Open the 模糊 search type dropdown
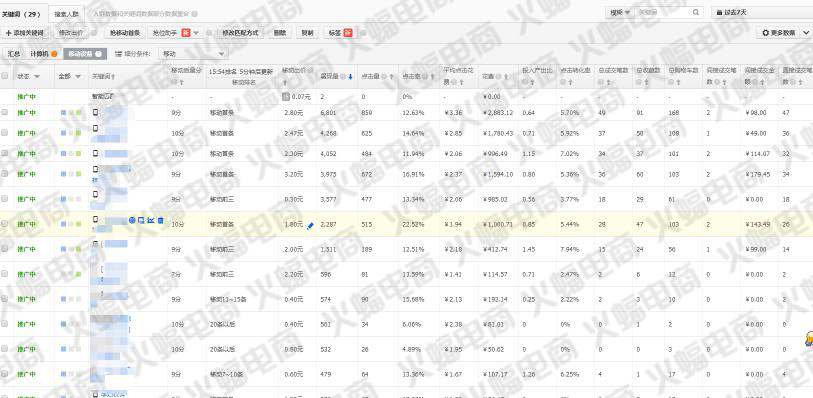Screen dimensions: 813x398 click(x=620, y=12)
